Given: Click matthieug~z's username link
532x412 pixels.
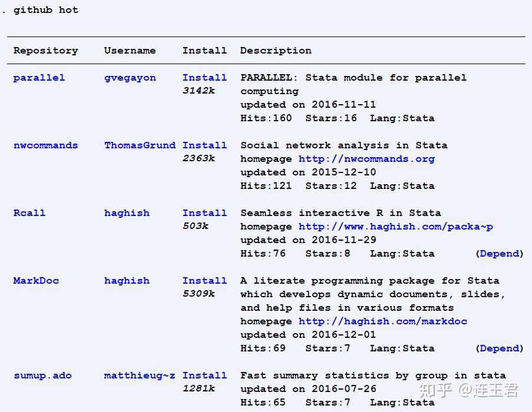Looking at the screenshot, I should coord(139,375).
